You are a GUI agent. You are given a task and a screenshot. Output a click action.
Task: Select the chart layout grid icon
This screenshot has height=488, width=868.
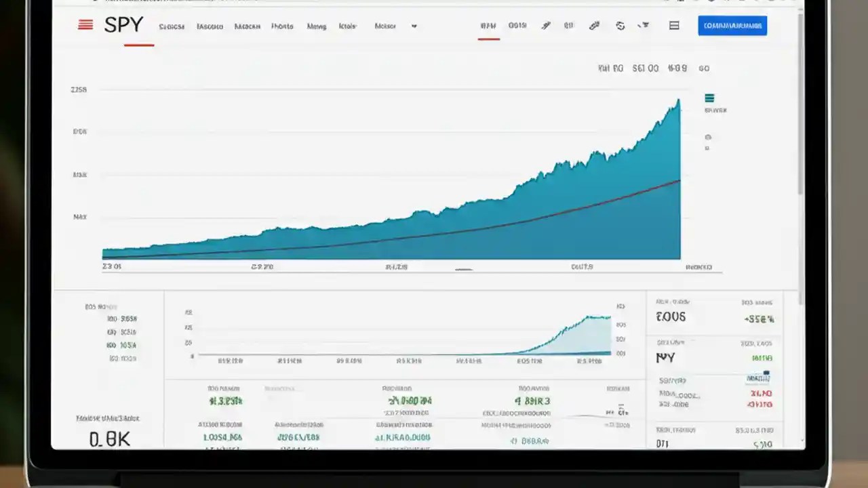coord(673,25)
